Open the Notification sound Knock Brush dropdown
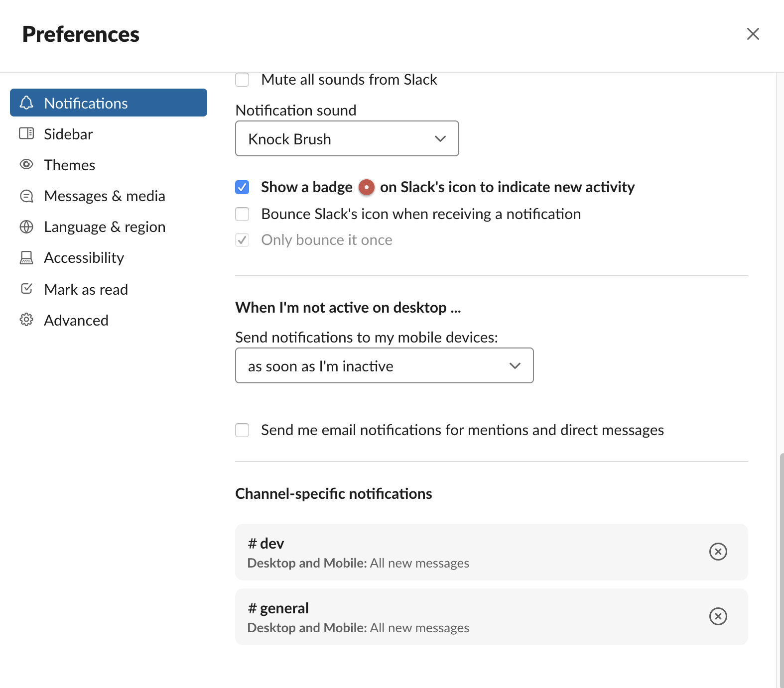This screenshot has width=784, height=688. coord(347,138)
